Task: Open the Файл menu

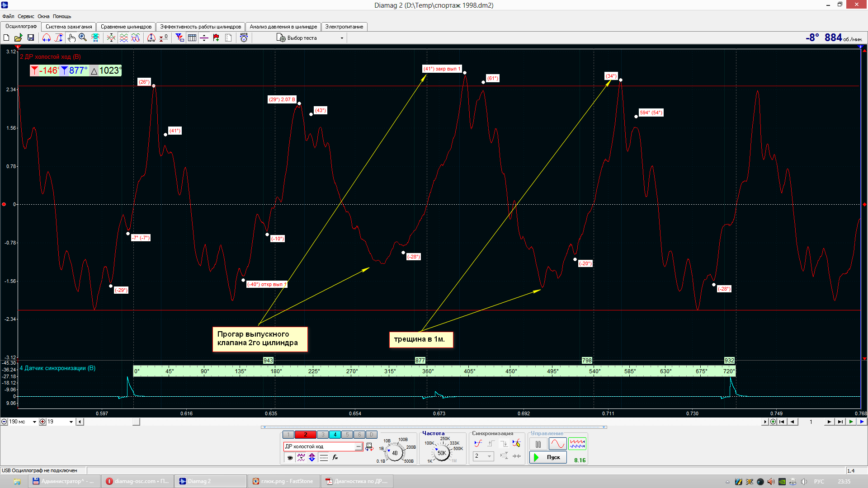Action: (8, 16)
